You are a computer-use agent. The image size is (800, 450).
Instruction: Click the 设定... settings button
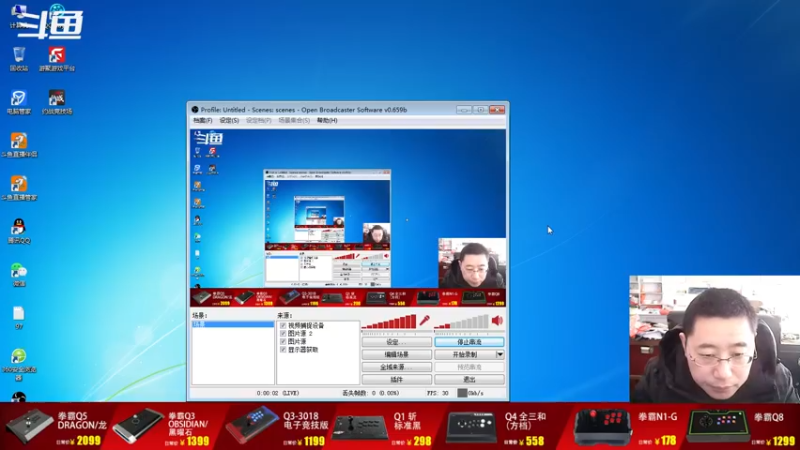[396, 342]
